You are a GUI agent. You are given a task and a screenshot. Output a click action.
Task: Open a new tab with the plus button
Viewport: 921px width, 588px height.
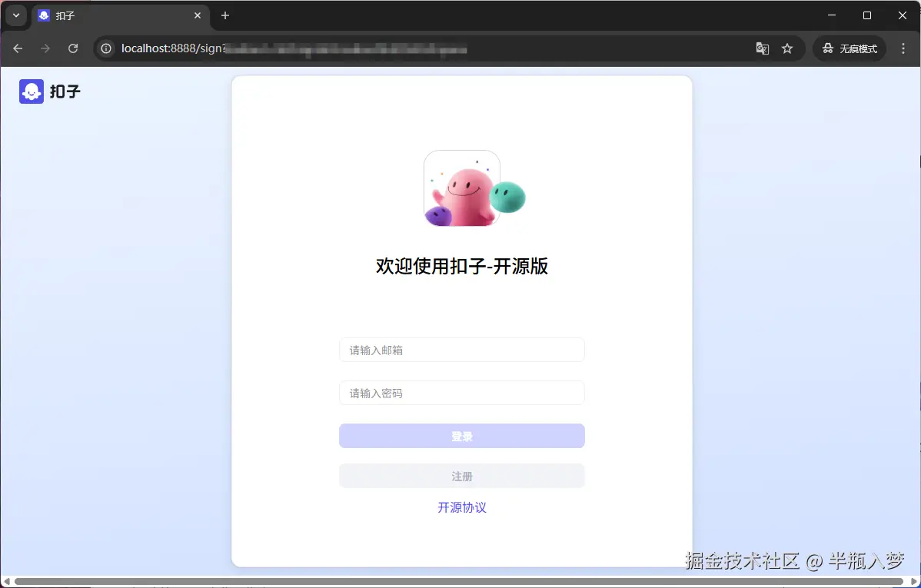pyautogui.click(x=224, y=15)
